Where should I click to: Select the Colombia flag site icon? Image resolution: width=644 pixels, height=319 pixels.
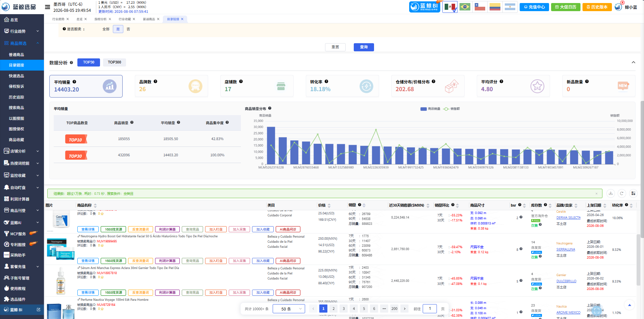pos(495,7)
